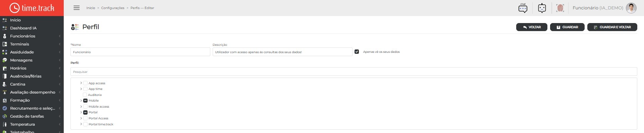
Task: Click the Avaliação desempenho sidebar icon
Action: tap(5, 92)
